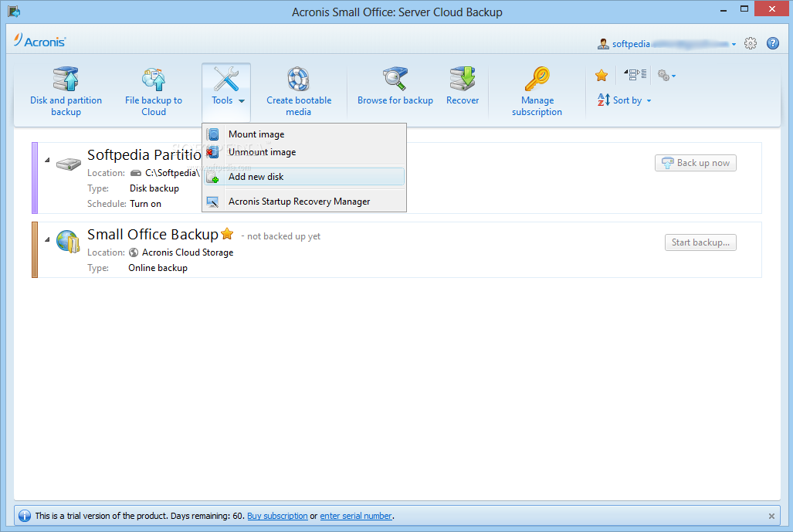Click the Startup Recovery Manager icon
Screen dimensions: 793x532
[213, 202]
